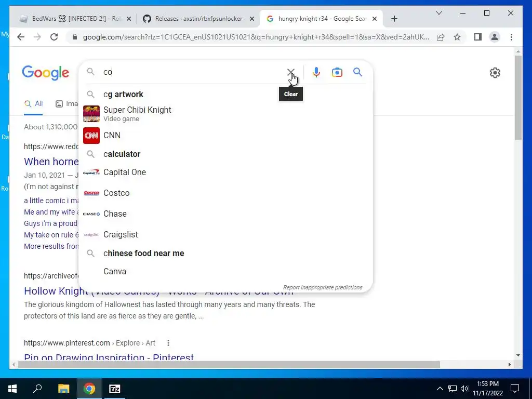Select Capital One suggestion
This screenshot has width=532, height=399.
(225, 172)
